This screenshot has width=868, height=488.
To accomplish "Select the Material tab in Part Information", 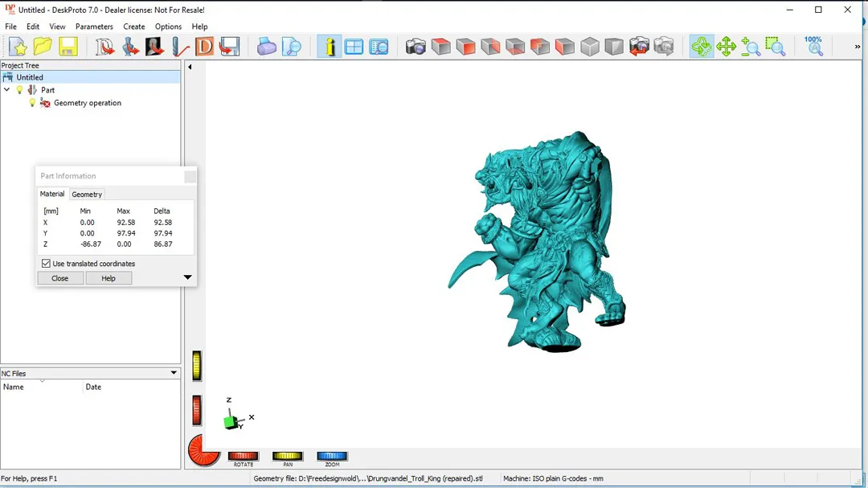I will tap(52, 194).
